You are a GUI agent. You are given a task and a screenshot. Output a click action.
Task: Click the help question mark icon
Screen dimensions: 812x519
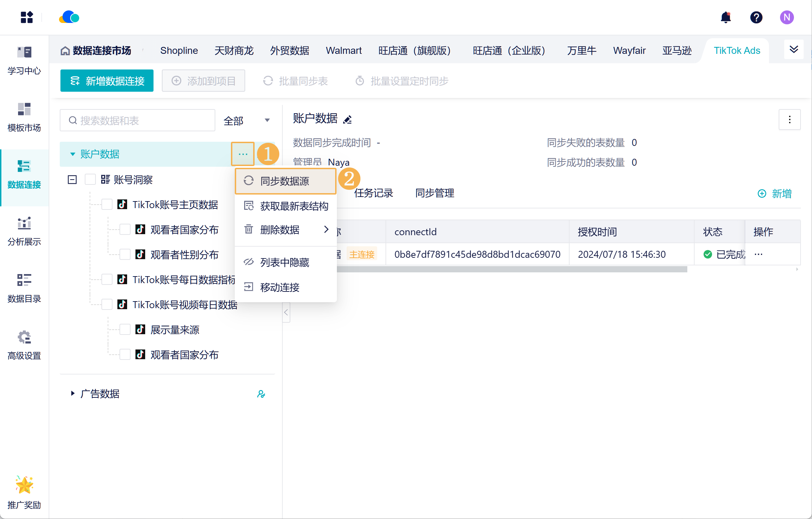(x=756, y=17)
